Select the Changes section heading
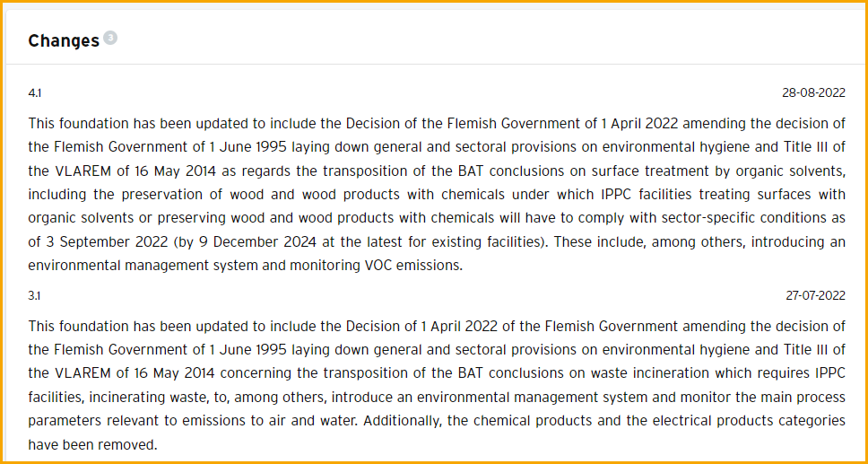868x464 pixels. point(64,40)
